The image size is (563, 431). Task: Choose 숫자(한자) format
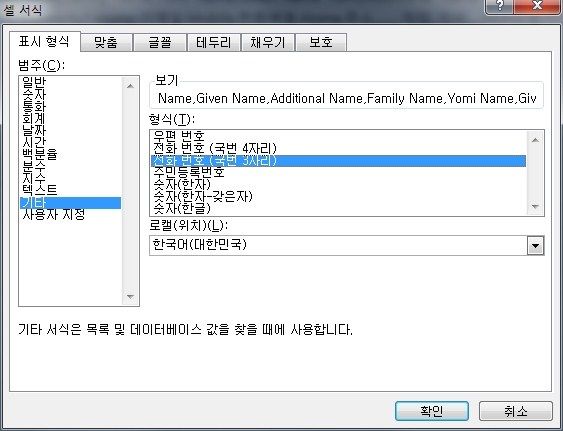339,185
